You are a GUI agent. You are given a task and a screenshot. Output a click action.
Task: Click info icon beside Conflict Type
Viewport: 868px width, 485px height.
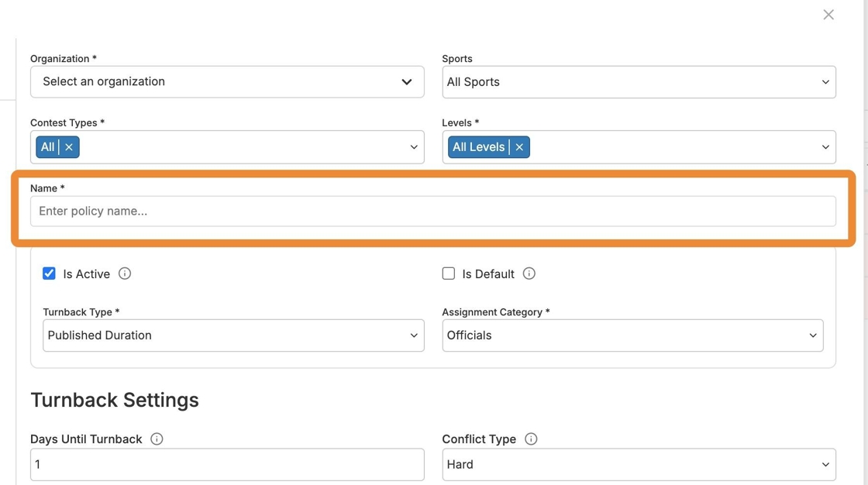pos(531,439)
